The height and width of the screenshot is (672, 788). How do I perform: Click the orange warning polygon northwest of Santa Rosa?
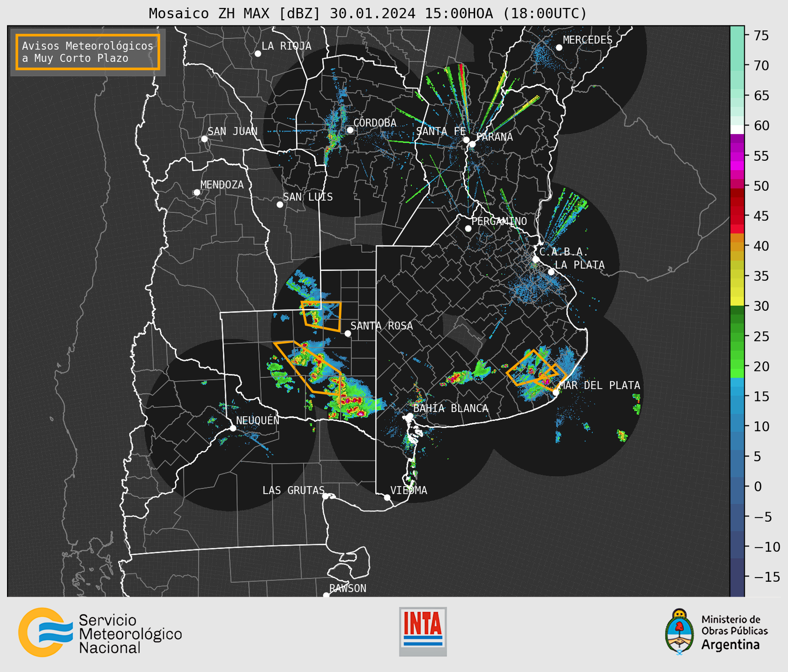tap(322, 316)
